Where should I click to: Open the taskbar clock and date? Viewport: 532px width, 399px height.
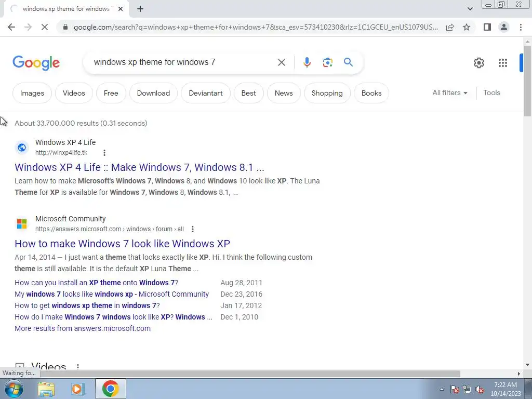point(505,389)
